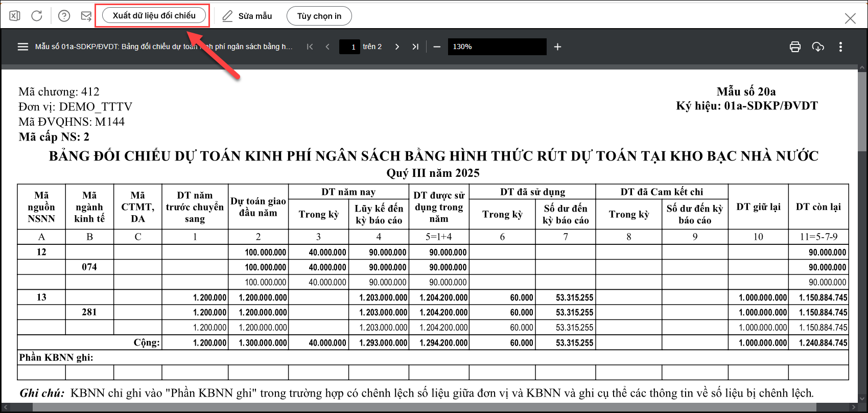Click the 'Mã nguồn NSNN' column header
The image size is (868, 413).
41,207
